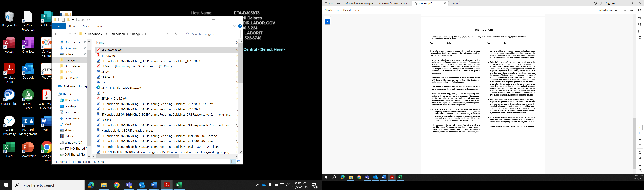Viewport: 644px width, 190px height.
Task: Click the file list horizontal scrollbar
Action: [138, 157]
